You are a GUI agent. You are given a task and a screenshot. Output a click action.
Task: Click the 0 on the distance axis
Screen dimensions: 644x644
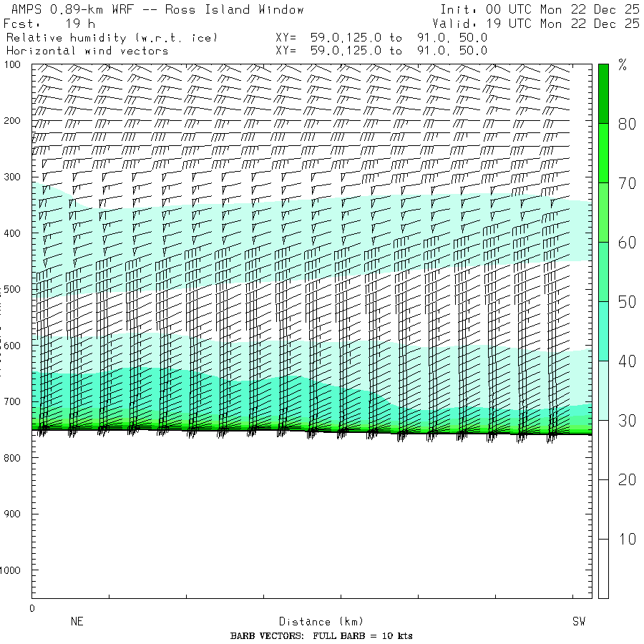pyautogui.click(x=32, y=608)
